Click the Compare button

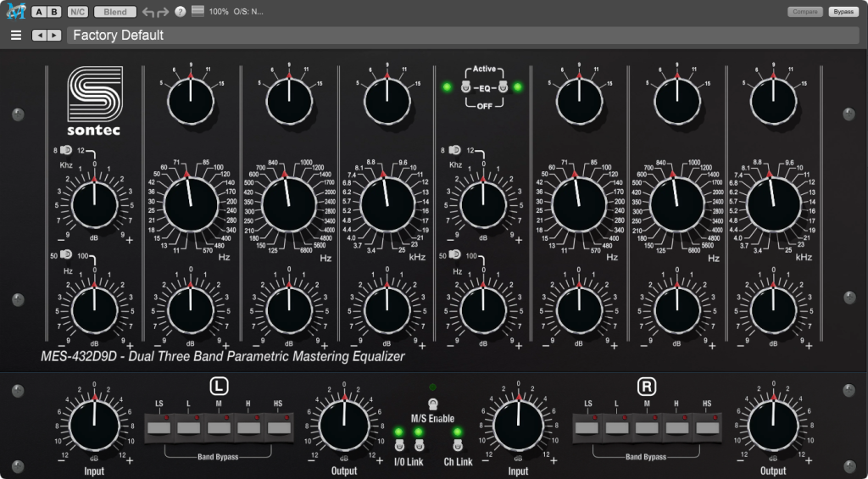click(x=805, y=12)
